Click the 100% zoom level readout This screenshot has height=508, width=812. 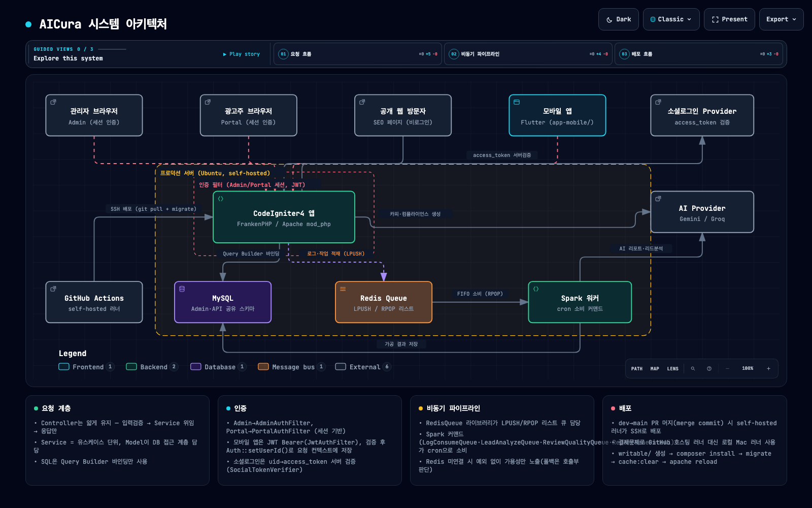click(748, 369)
